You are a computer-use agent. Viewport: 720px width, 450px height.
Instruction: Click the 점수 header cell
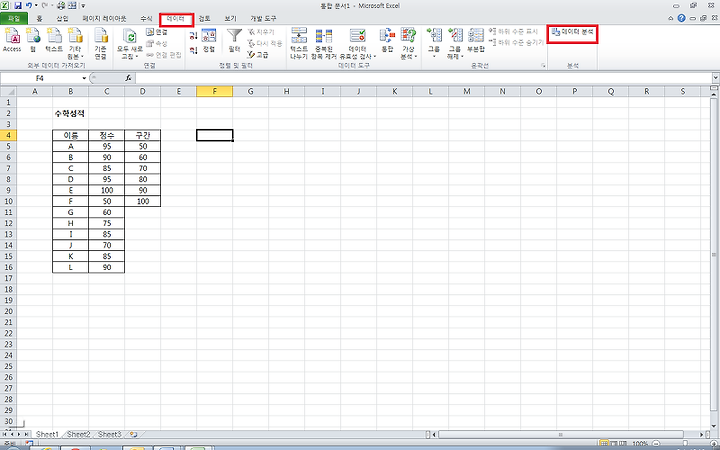(x=107, y=135)
